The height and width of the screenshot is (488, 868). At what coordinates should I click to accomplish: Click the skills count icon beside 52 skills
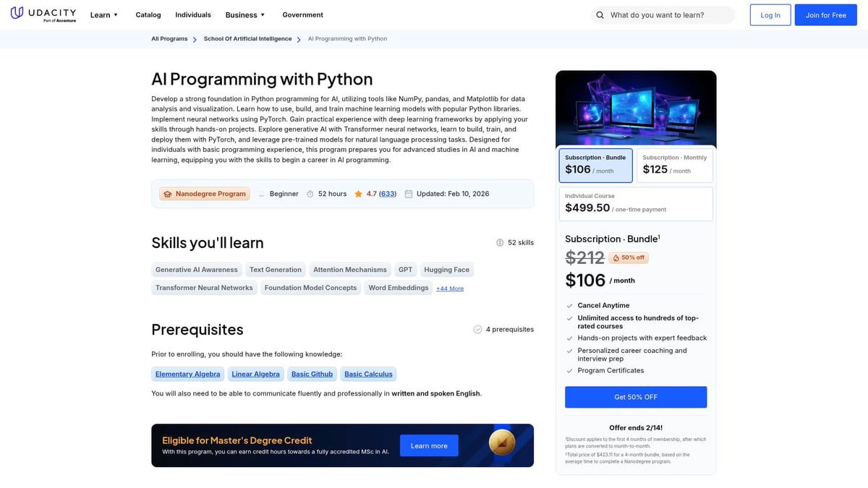[x=500, y=243]
